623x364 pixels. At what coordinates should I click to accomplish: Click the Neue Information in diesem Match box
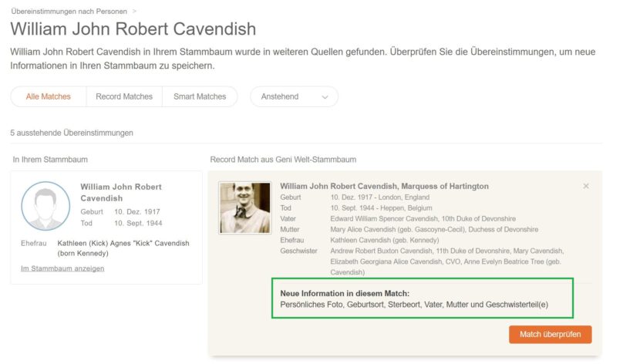click(x=422, y=298)
